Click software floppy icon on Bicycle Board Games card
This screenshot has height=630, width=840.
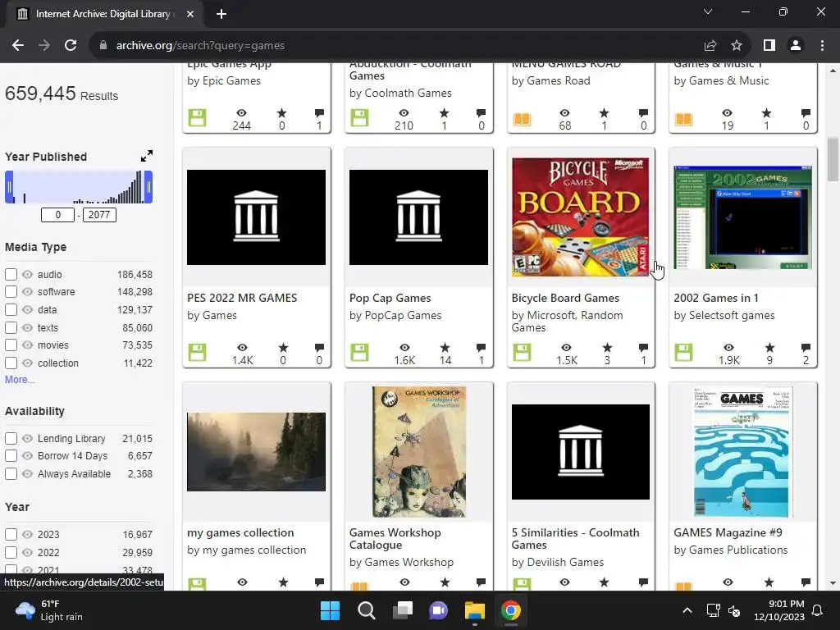(522, 353)
